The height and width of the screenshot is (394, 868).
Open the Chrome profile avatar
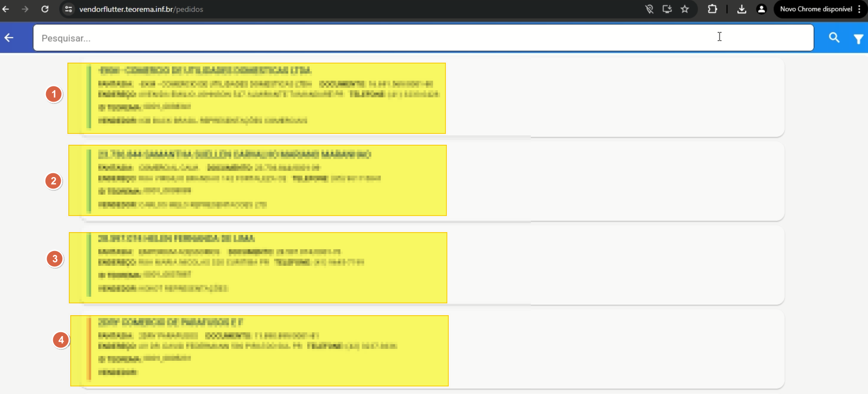click(762, 9)
